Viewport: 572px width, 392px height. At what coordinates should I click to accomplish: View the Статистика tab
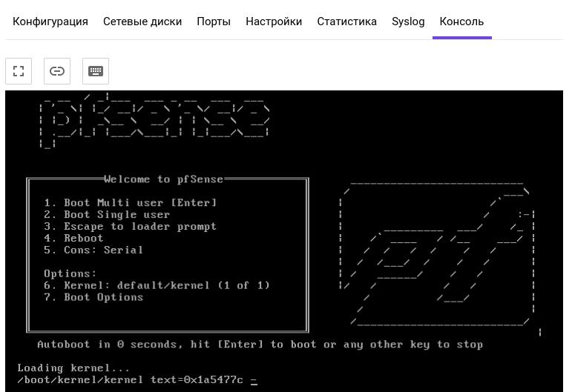pos(346,21)
